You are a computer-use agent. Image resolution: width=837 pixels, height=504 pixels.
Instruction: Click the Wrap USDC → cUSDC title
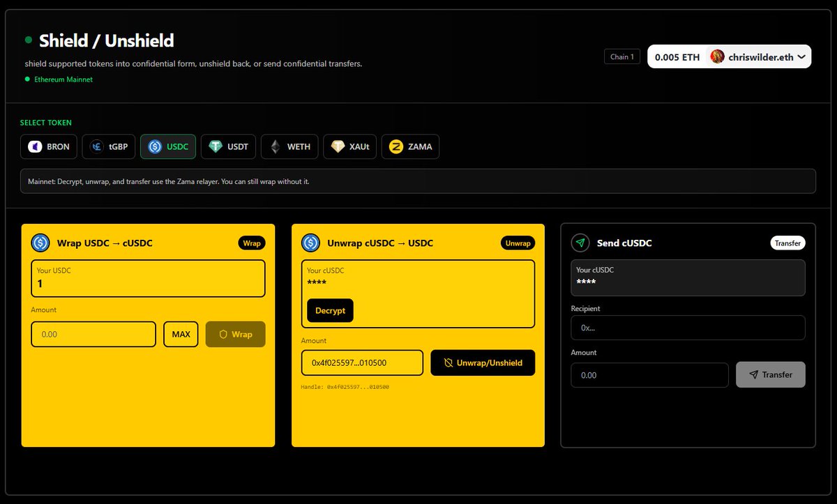tap(105, 243)
